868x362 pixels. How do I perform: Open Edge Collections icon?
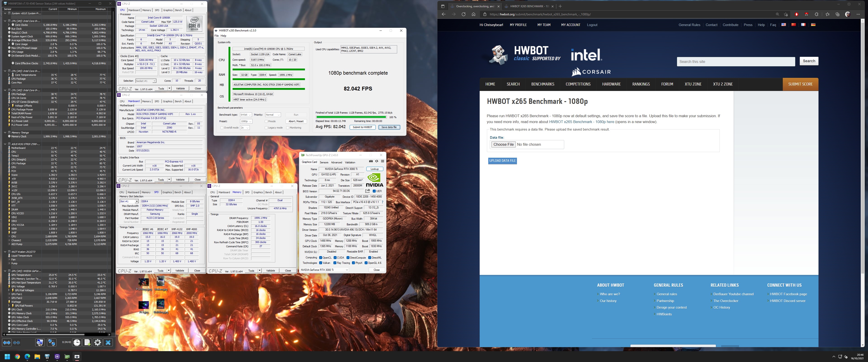coord(837,14)
